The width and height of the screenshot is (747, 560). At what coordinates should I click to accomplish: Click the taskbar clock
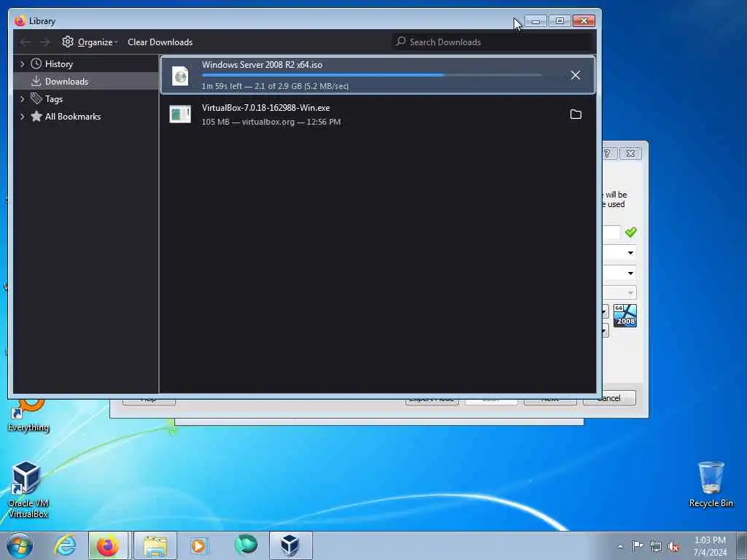(710, 546)
